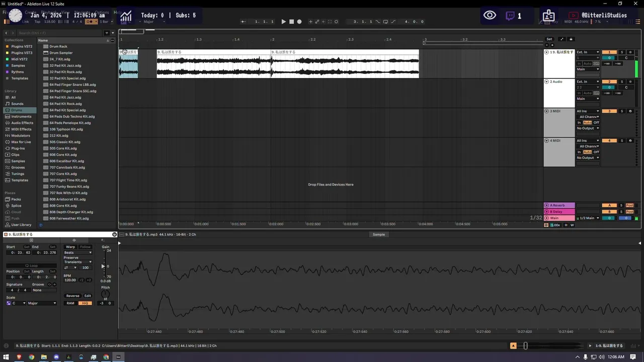Click the clip Gain slider handle

click(103, 266)
